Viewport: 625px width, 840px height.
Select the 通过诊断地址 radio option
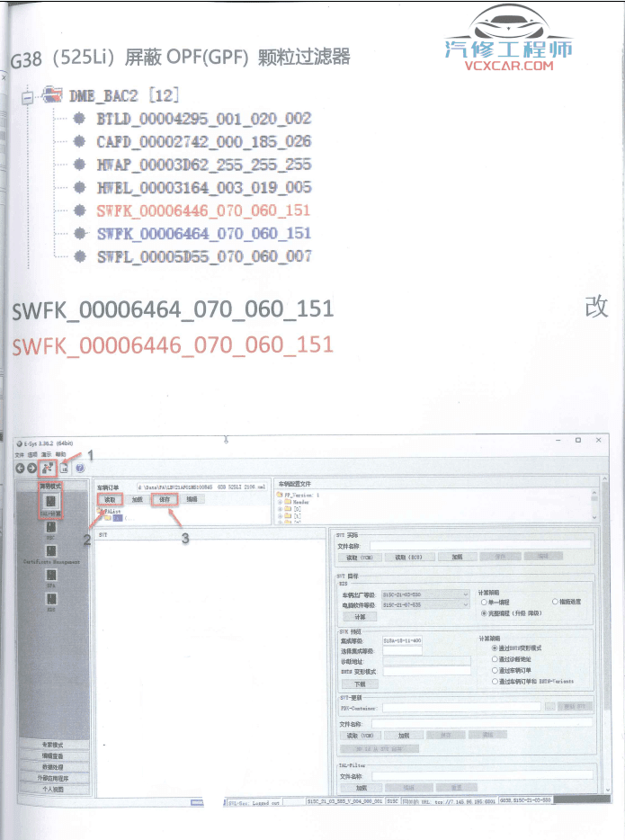[495, 659]
